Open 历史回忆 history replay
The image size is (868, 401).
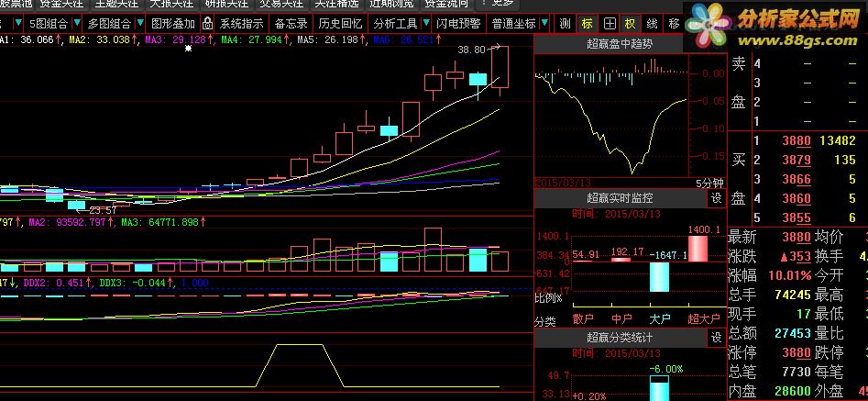[340, 24]
